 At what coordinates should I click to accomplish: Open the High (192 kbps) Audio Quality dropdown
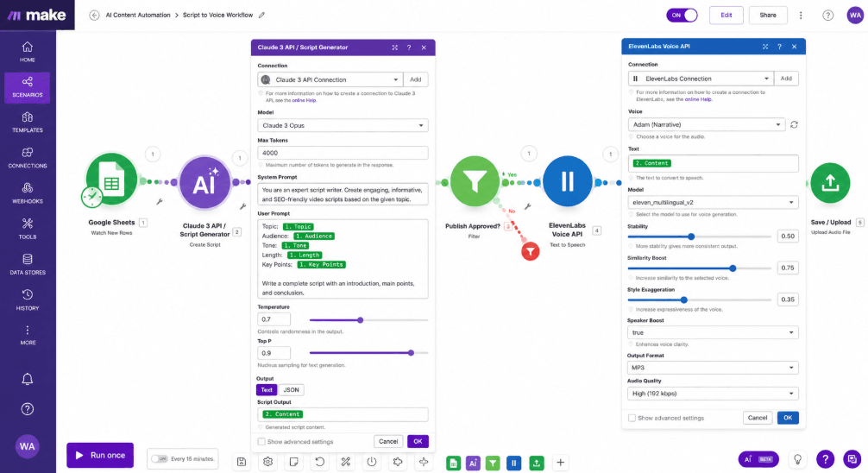click(x=713, y=394)
